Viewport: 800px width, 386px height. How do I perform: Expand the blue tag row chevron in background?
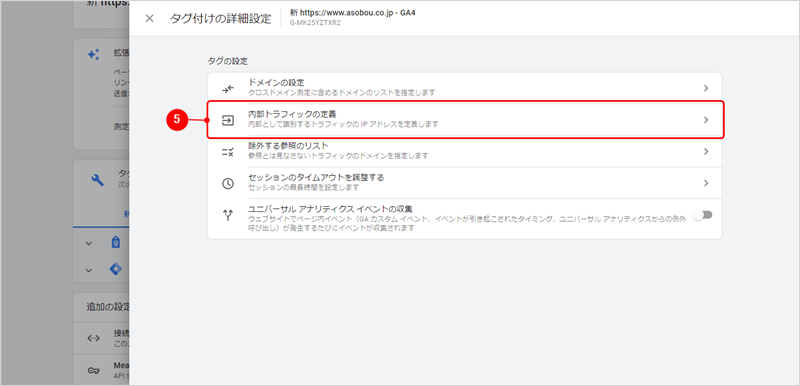89,244
